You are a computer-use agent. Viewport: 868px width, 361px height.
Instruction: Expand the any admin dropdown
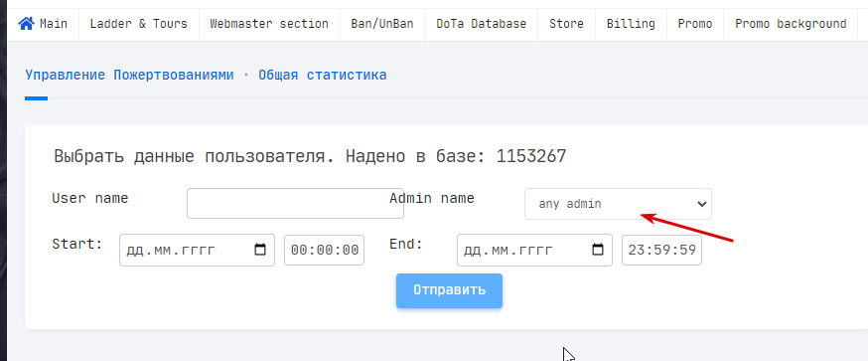coord(618,204)
